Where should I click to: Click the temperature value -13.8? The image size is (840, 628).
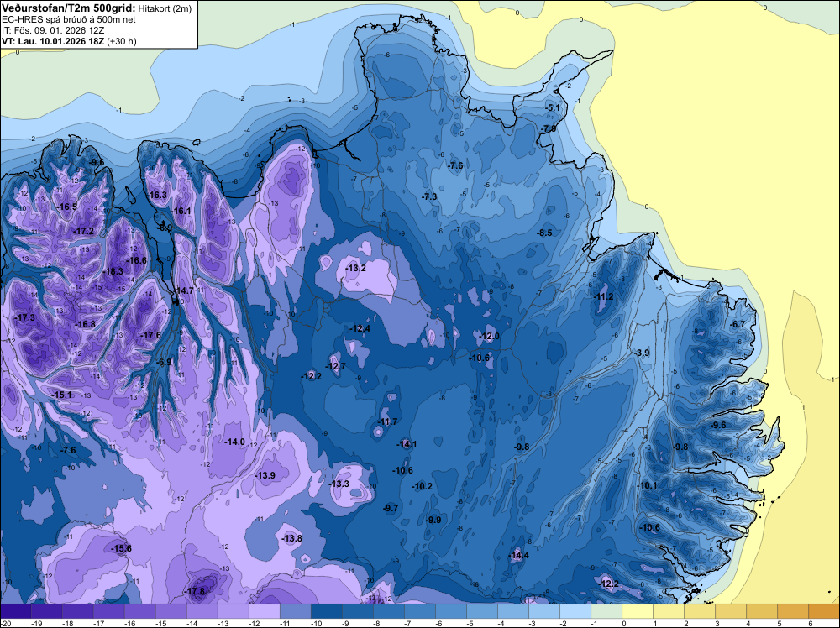292,539
